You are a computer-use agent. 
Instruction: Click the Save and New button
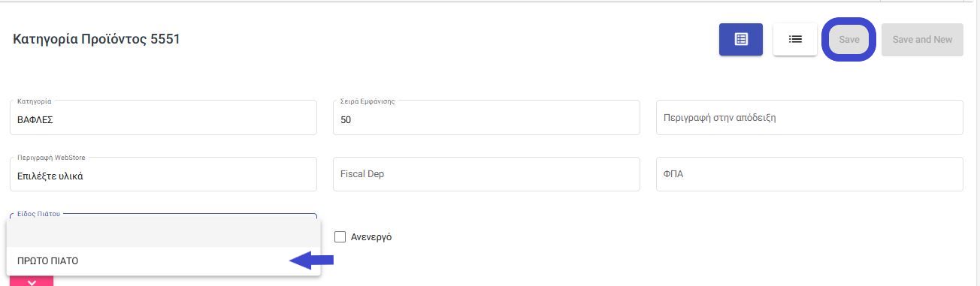(x=922, y=39)
